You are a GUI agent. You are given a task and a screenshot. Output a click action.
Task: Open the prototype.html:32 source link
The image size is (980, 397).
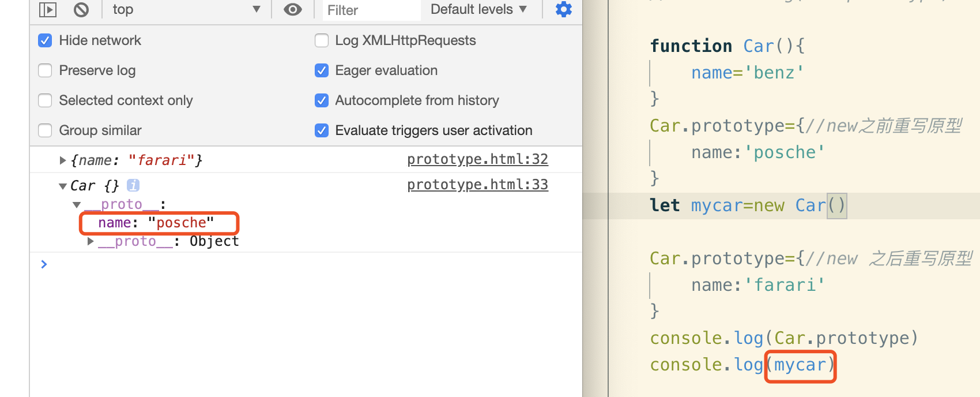tap(477, 159)
